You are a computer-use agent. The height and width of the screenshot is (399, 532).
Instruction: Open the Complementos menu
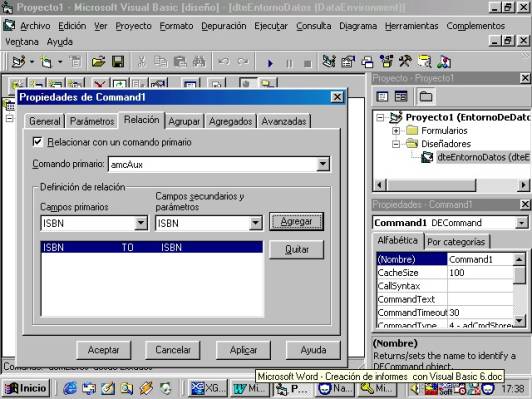475,26
